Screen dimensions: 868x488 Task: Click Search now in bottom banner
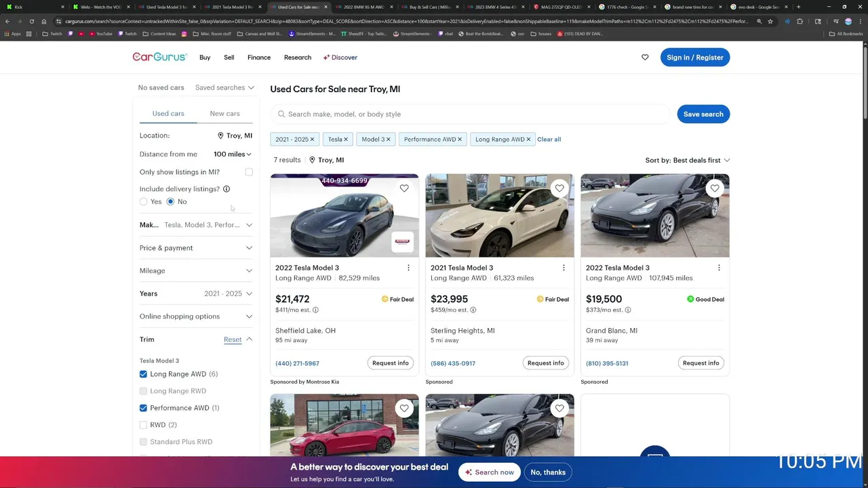[x=489, y=472]
